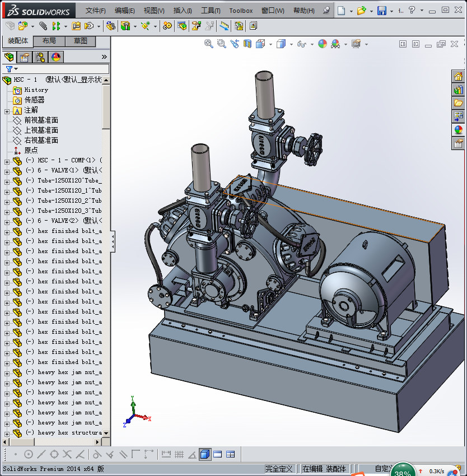Open the ConfigurationManager tab icon
This screenshot has width=467, height=476.
tap(40, 57)
